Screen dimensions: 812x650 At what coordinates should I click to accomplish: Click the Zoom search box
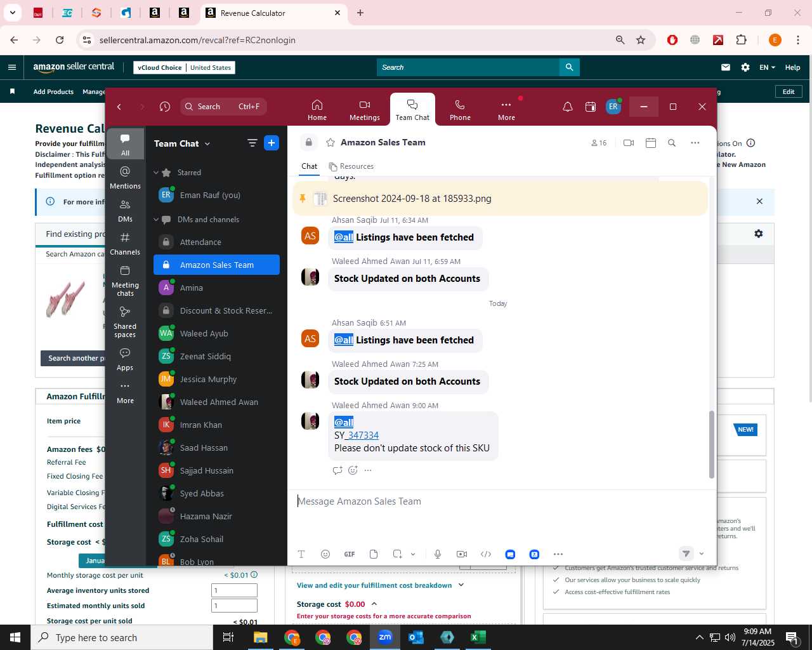(223, 107)
